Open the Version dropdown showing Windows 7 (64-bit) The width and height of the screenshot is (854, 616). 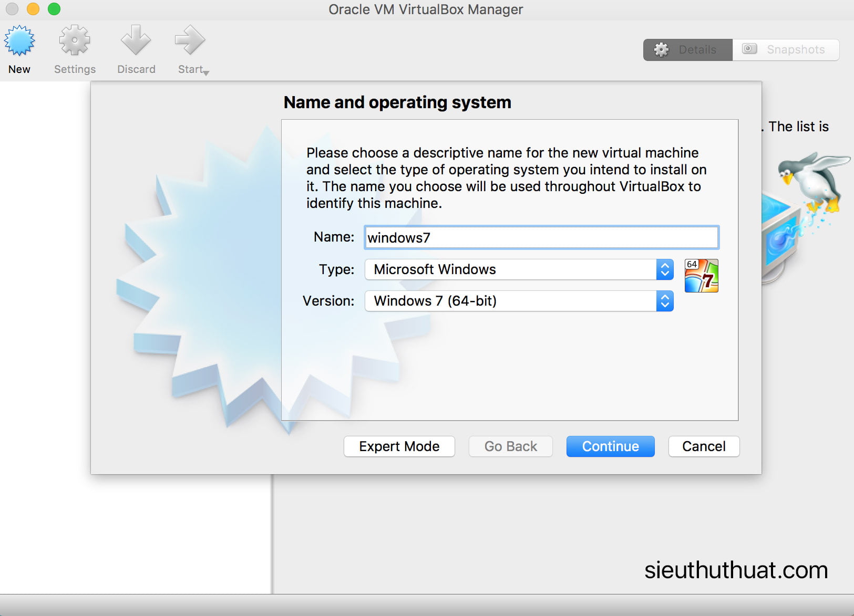519,301
